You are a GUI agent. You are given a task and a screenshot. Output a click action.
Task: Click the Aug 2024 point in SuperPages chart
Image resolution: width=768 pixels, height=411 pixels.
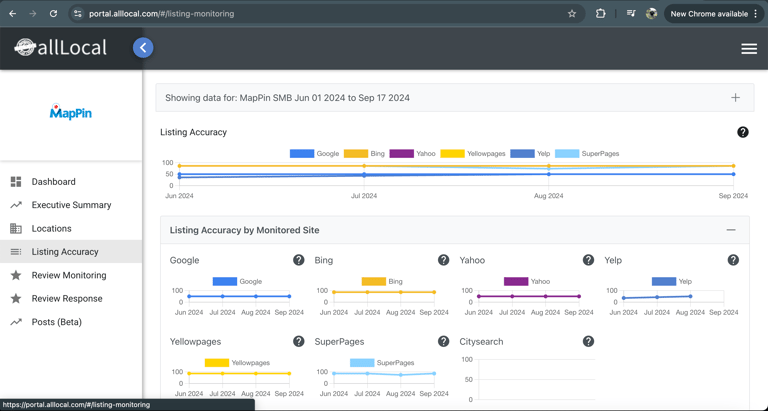click(x=401, y=375)
